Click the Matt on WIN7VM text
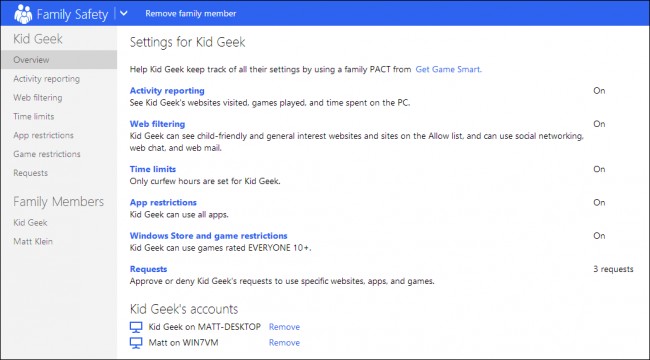Image resolution: width=650 pixels, height=360 pixels. (183, 343)
